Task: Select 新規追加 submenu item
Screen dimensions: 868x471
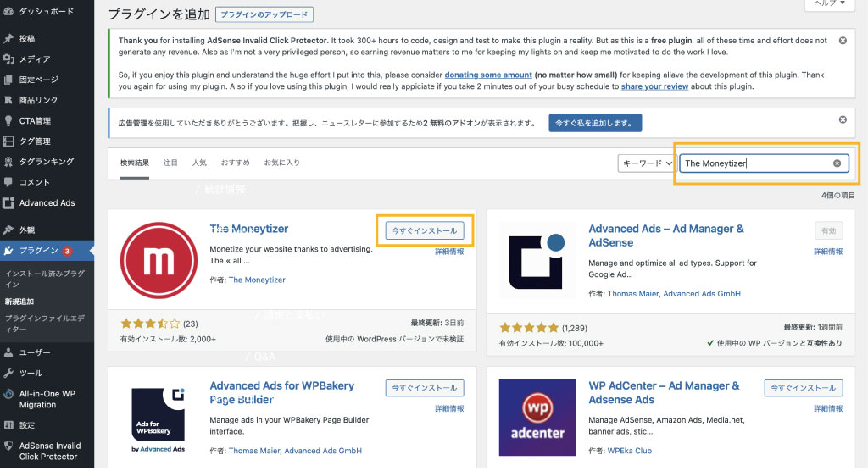Action: coord(19,302)
